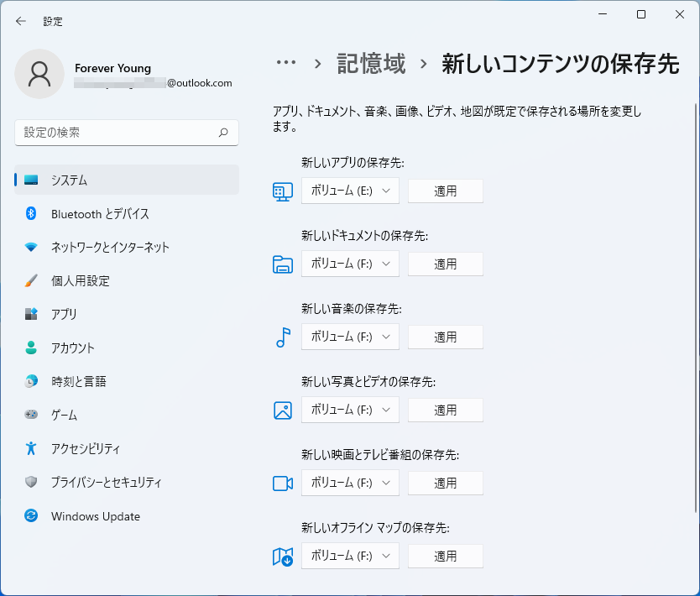Open 時刻と言語 from the navigation menu
Screen dimensions: 700x596
pyautogui.click(x=76, y=381)
